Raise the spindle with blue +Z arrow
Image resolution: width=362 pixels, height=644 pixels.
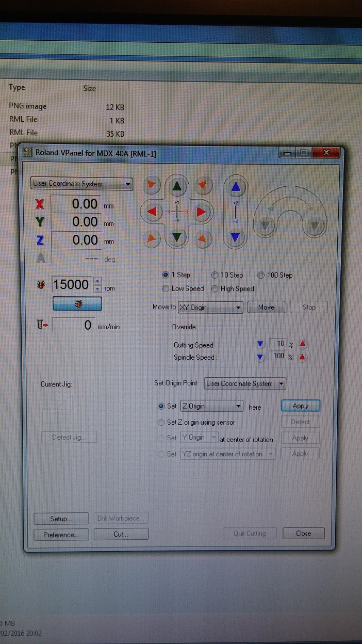click(x=236, y=187)
